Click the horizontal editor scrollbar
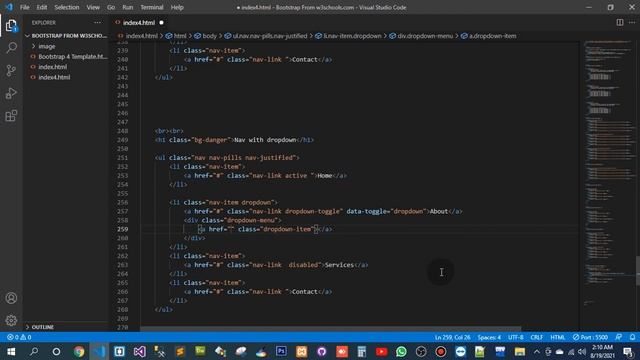Screen dimensions: 640x360 331,329
